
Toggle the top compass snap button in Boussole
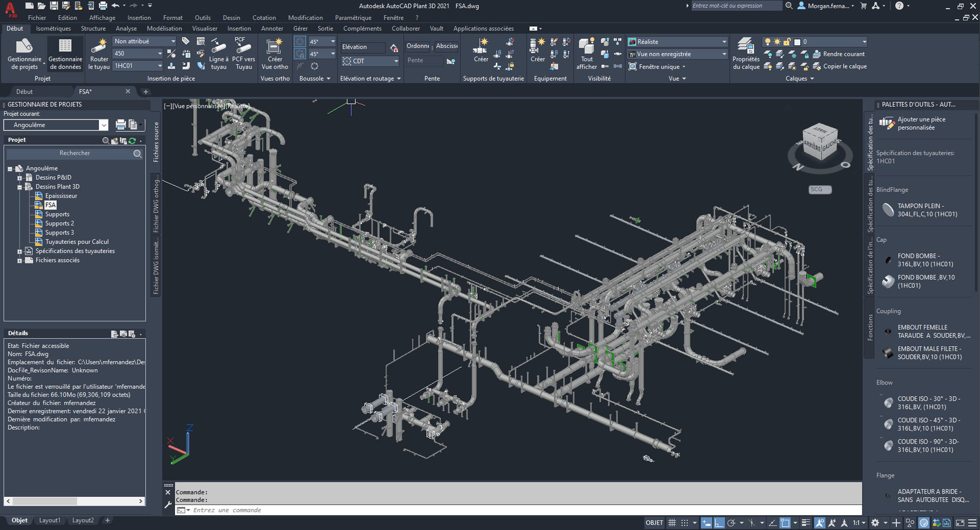pos(300,42)
